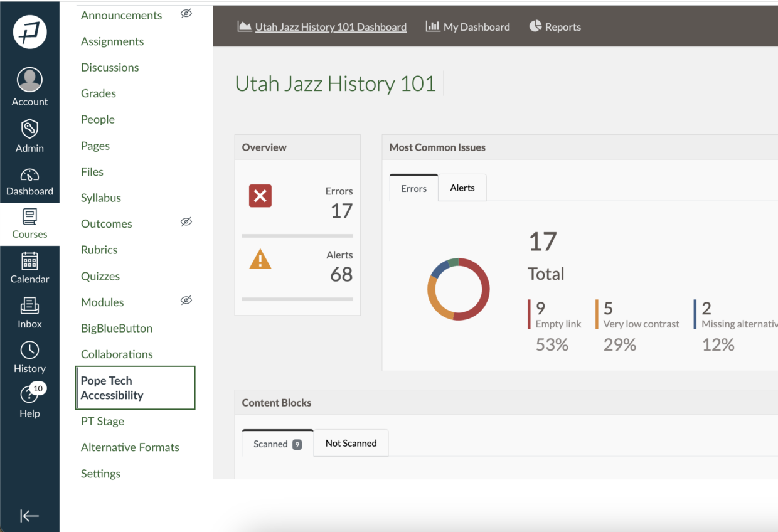This screenshot has height=532, width=778.
Task: Click the red Errors icon in Overview
Action: pyautogui.click(x=260, y=196)
